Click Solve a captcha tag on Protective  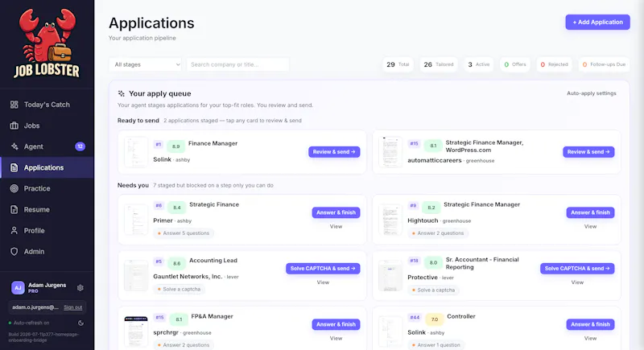tap(433, 290)
